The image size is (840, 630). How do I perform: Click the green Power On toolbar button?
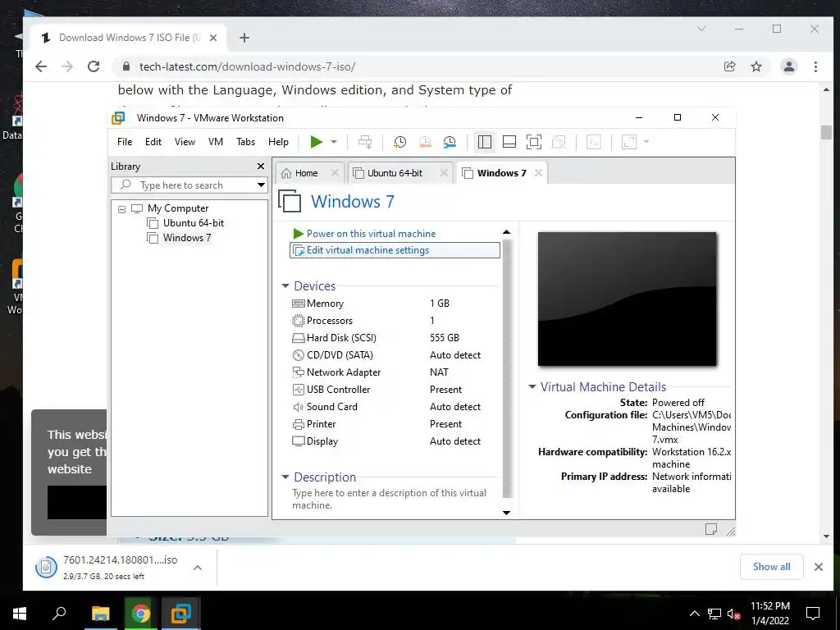(x=316, y=142)
